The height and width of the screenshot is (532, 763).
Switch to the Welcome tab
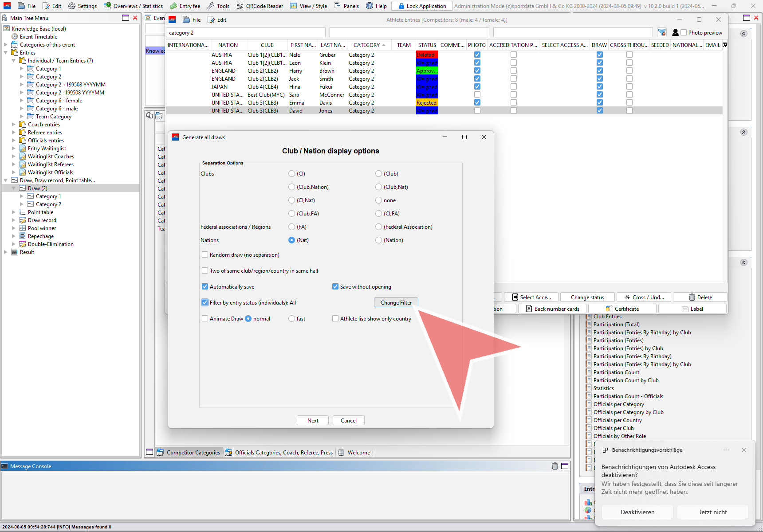tap(358, 453)
